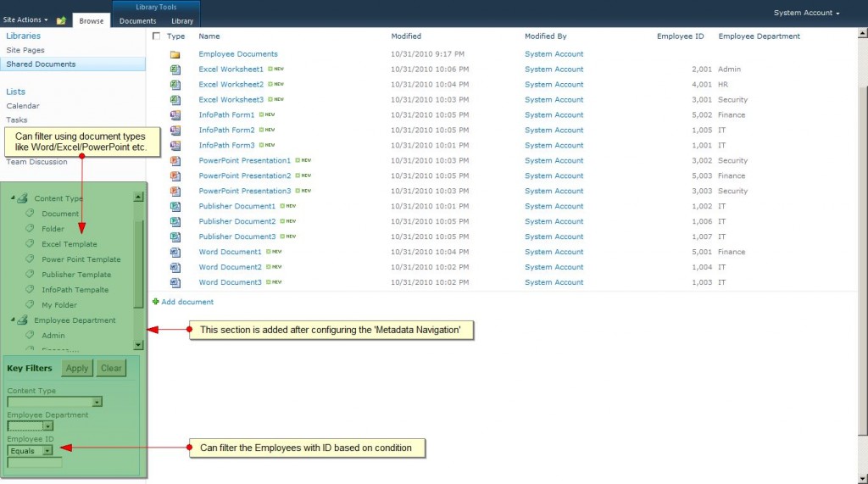
Task: Switch to the Browse tab
Action: pyautogui.click(x=92, y=20)
